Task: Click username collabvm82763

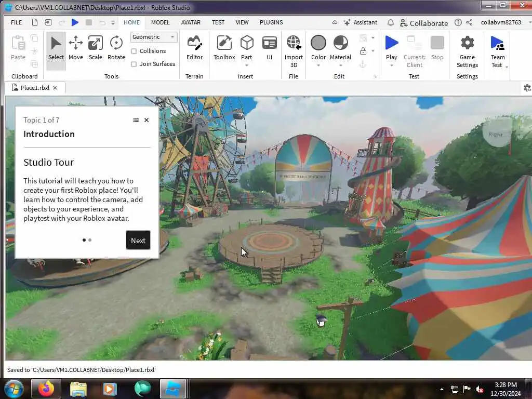Action: pos(501,22)
